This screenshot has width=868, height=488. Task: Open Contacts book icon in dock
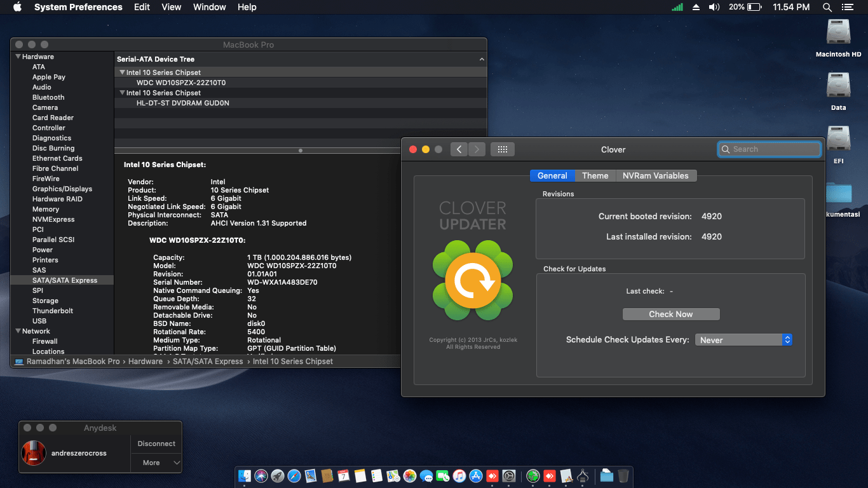[x=327, y=475]
